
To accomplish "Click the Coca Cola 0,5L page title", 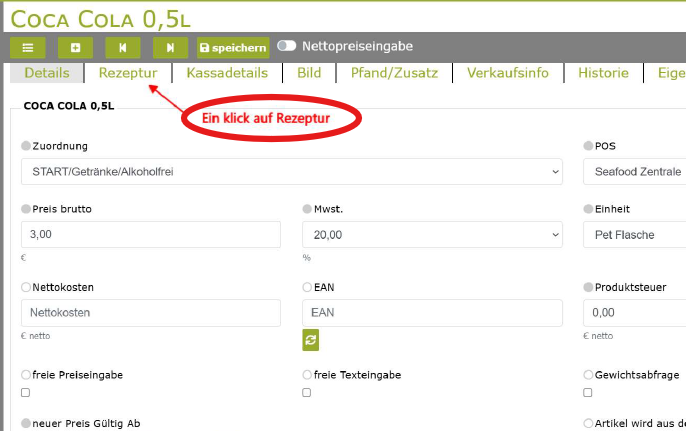I will (x=101, y=19).
